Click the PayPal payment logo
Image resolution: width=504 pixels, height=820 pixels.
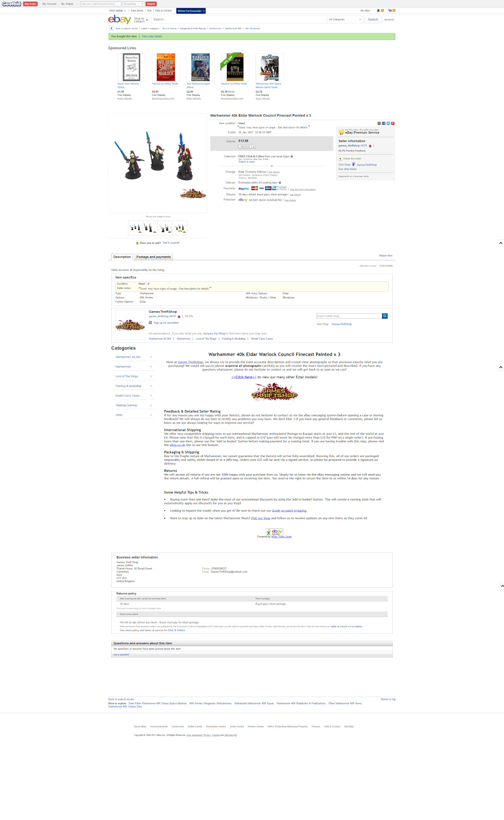tap(243, 189)
